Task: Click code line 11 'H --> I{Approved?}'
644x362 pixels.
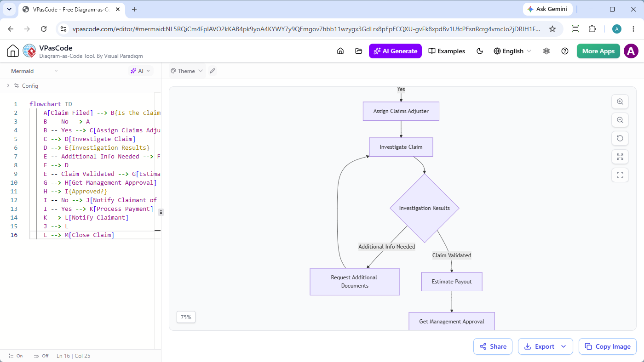Action: coord(75,192)
